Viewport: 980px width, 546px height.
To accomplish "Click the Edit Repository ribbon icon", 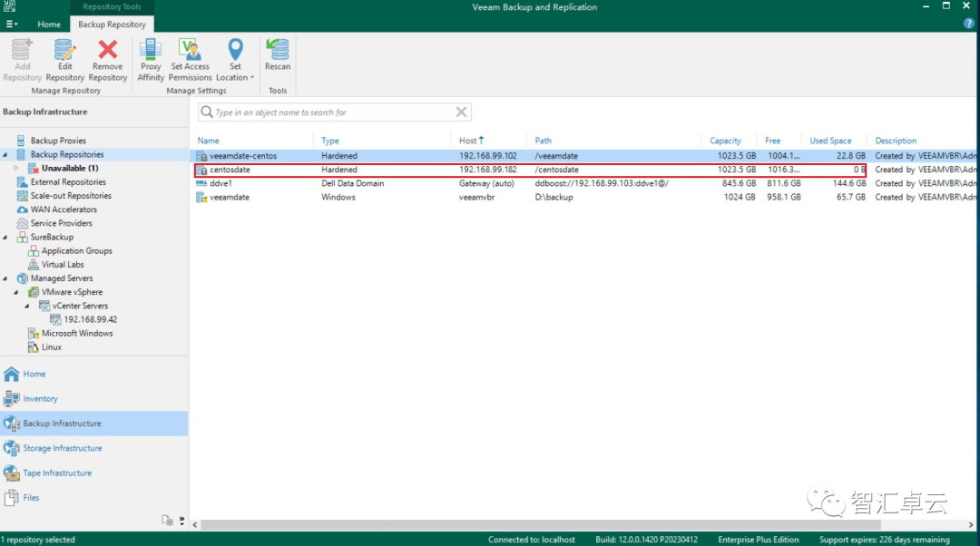I will [65, 59].
